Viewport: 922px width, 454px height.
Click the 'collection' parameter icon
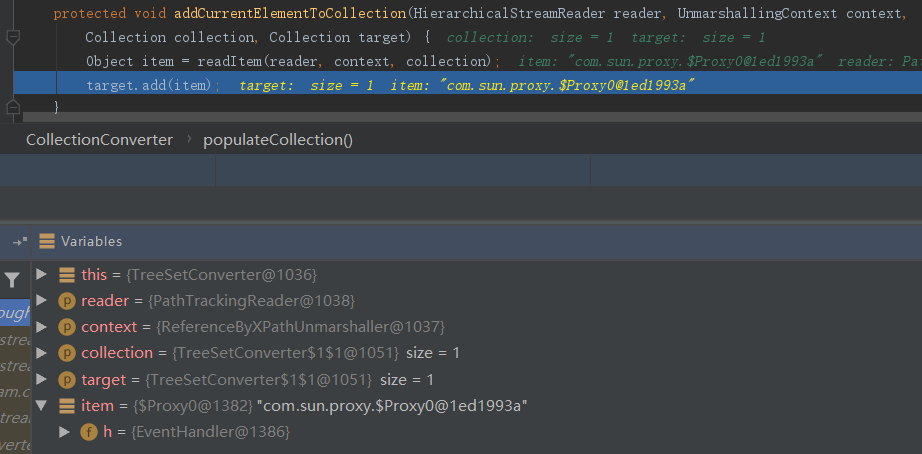(x=67, y=353)
